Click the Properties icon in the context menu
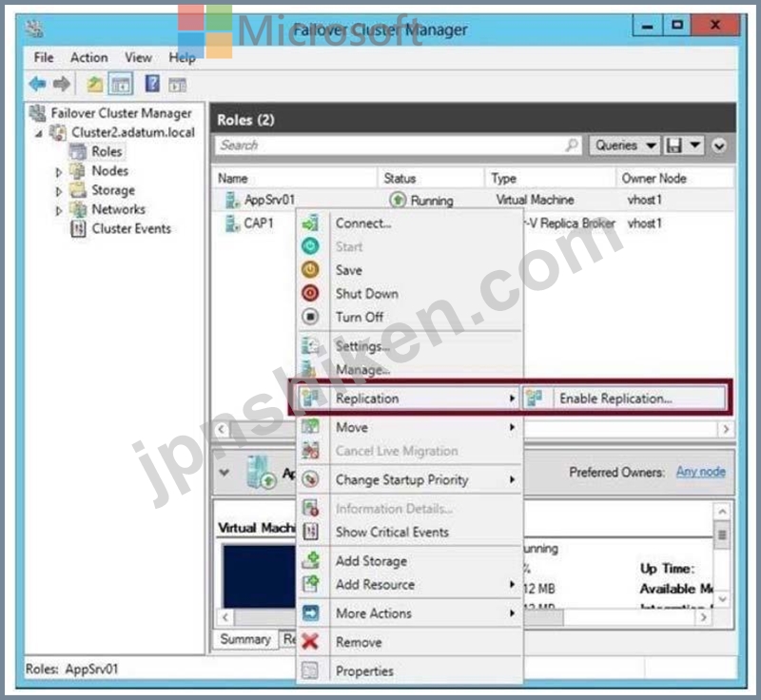 click(x=311, y=671)
